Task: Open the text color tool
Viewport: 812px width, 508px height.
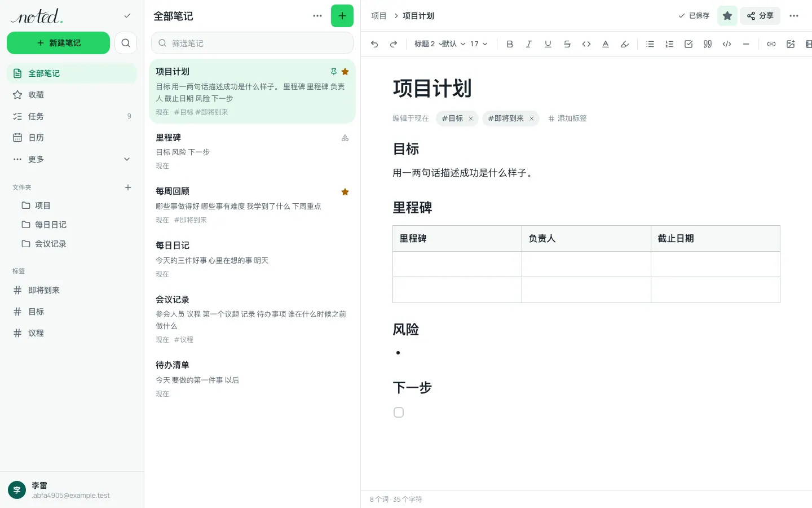Action: click(x=606, y=44)
